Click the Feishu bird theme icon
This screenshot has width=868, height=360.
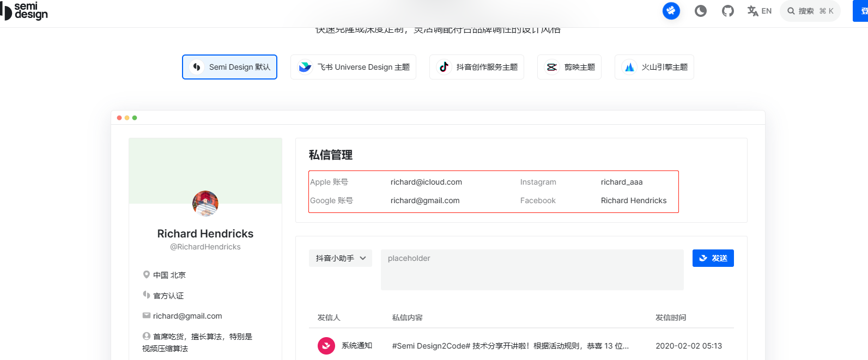pos(305,67)
